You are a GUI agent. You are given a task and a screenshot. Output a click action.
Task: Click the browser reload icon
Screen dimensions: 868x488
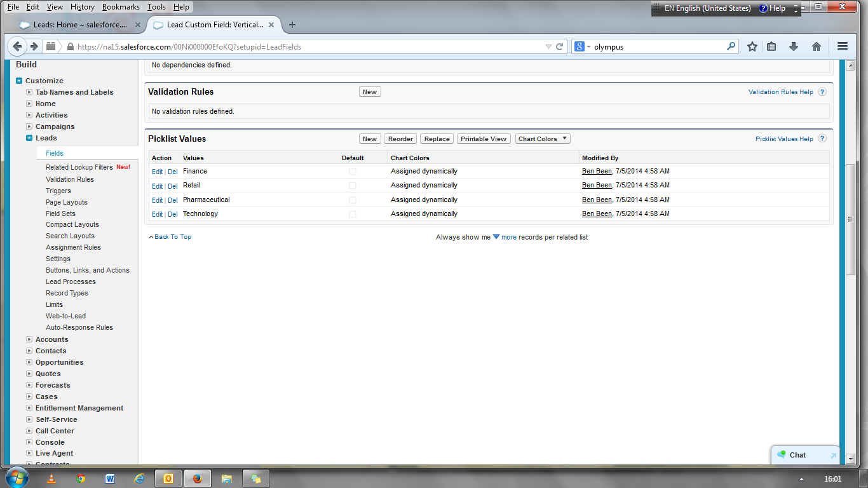pos(560,46)
